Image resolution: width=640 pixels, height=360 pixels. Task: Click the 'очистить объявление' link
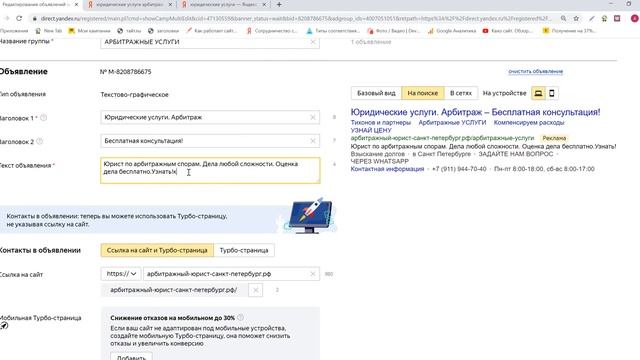pos(535,71)
